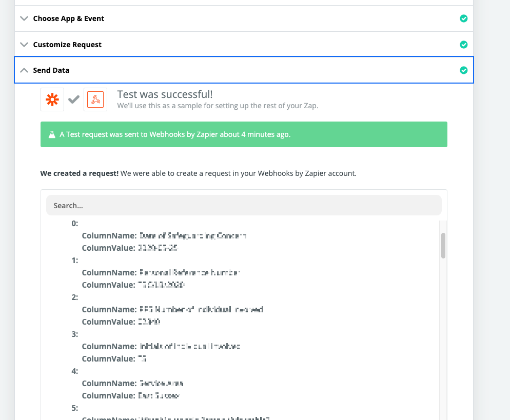Screen dimensions: 510x420
Task: Click green checkmark for Customize Request
Action: [x=464, y=45]
